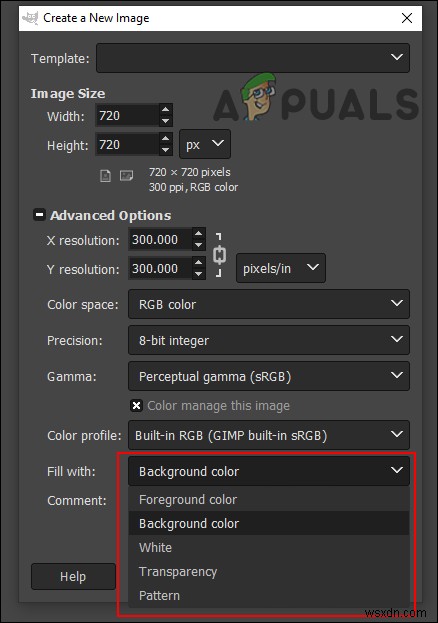
Task: Open the pixels/in resolution unit dropdown
Action: [x=281, y=268]
